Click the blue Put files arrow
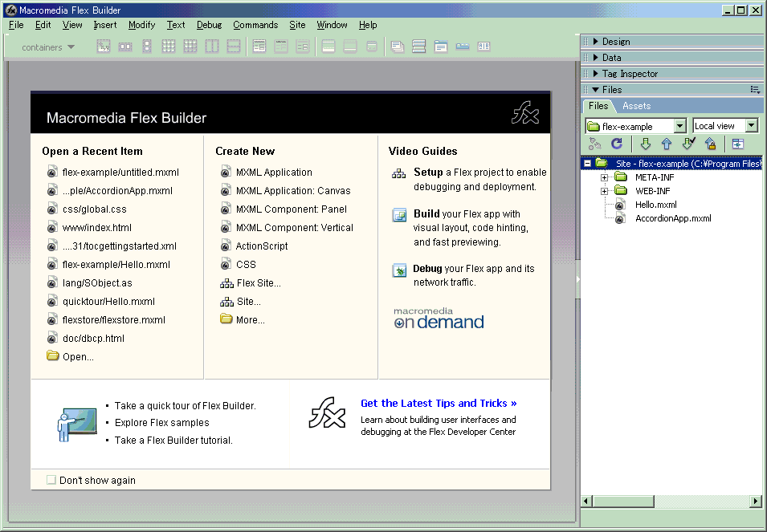Image resolution: width=767 pixels, height=532 pixels. pos(667,144)
